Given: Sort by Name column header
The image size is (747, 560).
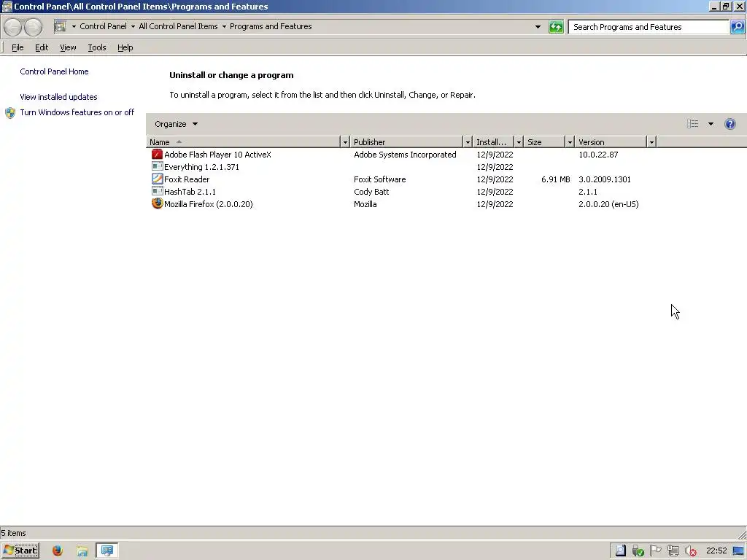Looking at the screenshot, I should point(243,142).
